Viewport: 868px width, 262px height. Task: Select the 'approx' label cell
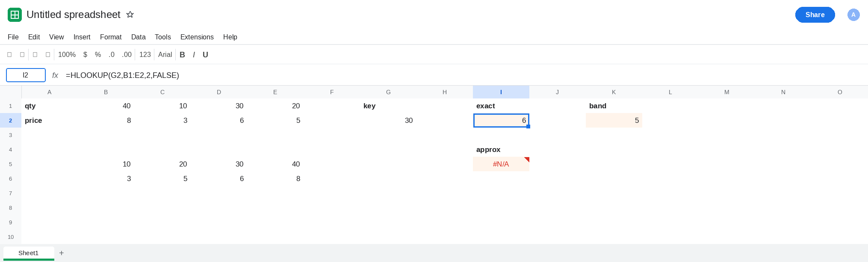coord(501,149)
